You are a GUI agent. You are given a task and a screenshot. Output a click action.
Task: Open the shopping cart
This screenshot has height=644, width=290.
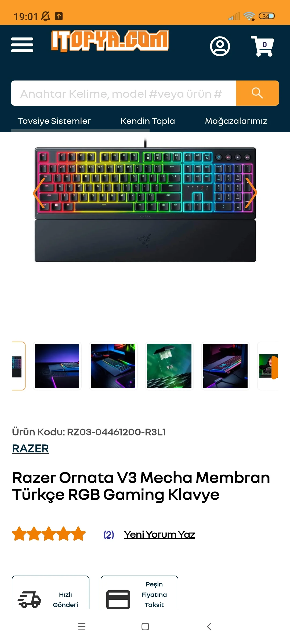point(262,46)
